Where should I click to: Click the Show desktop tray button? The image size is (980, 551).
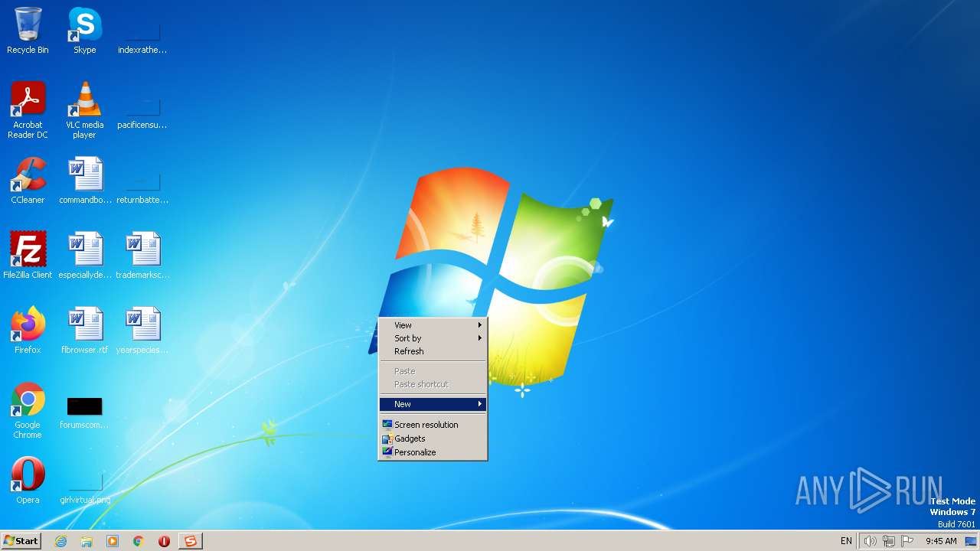pyautogui.click(x=971, y=541)
